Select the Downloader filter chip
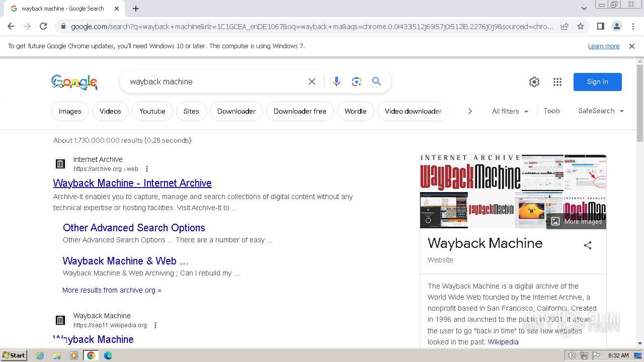This screenshot has width=644, height=362. (x=236, y=111)
